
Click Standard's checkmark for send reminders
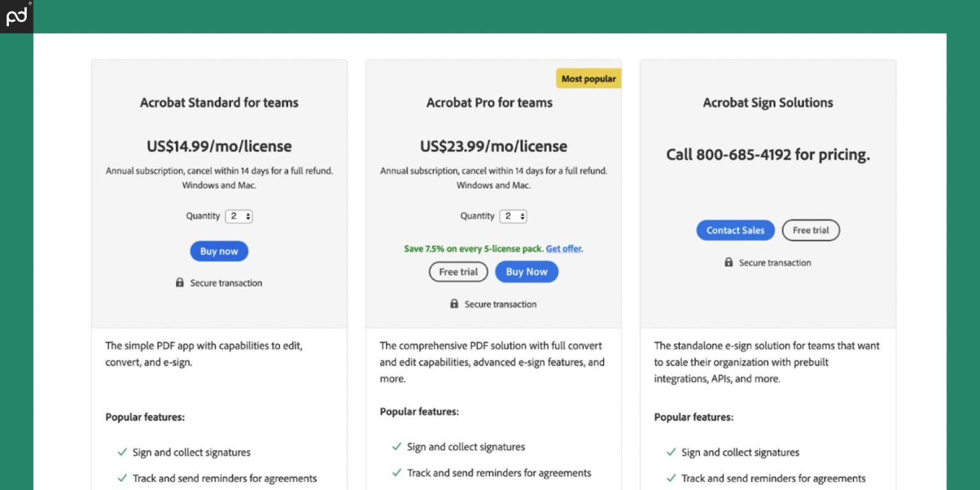tap(122, 478)
